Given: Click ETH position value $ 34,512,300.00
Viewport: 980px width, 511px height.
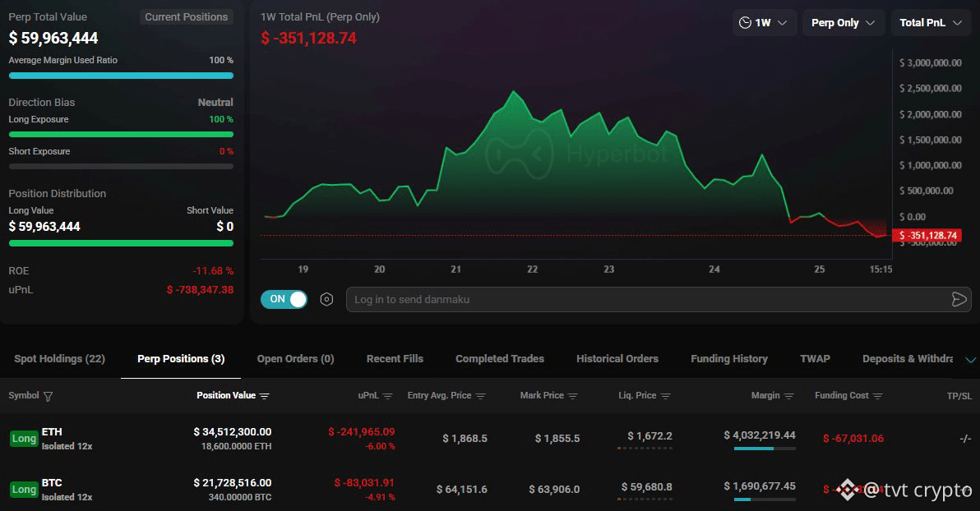Looking at the screenshot, I should click(233, 431).
